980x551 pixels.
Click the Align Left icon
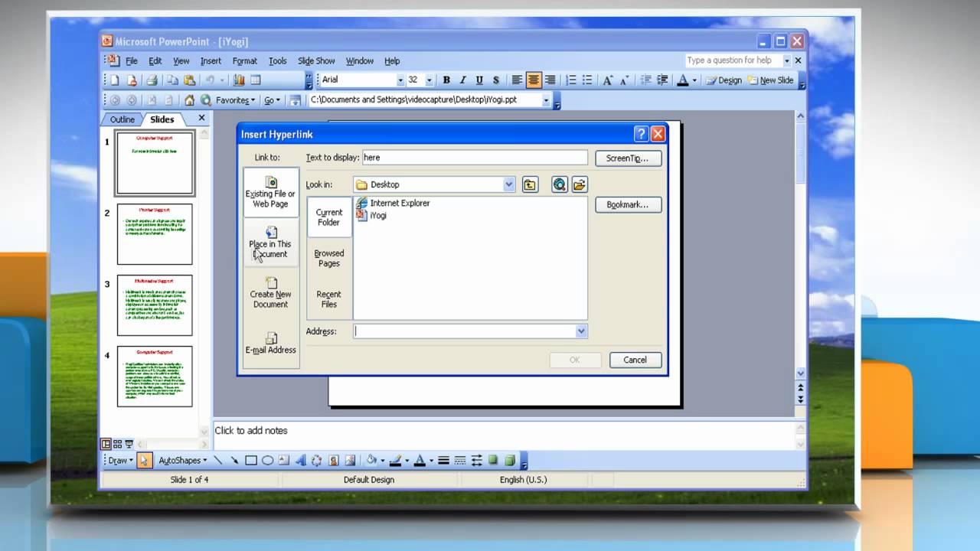tap(518, 80)
